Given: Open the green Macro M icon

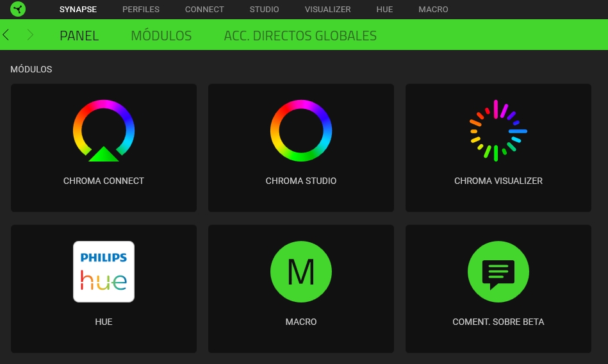Looking at the screenshot, I should pyautogui.click(x=301, y=272).
